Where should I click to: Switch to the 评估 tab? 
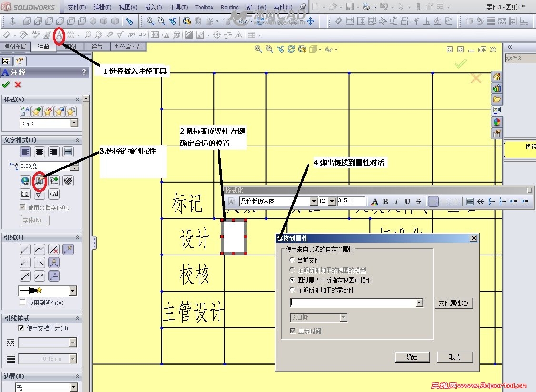[97, 47]
